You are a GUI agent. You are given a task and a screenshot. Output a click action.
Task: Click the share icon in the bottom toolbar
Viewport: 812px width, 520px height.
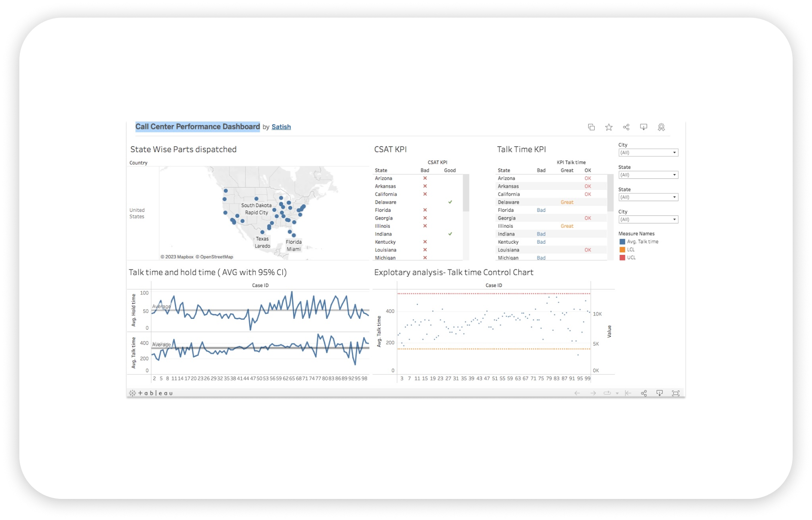(644, 393)
